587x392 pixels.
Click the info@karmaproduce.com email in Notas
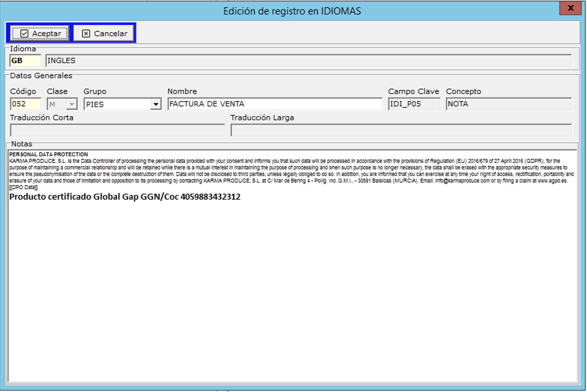(462, 181)
